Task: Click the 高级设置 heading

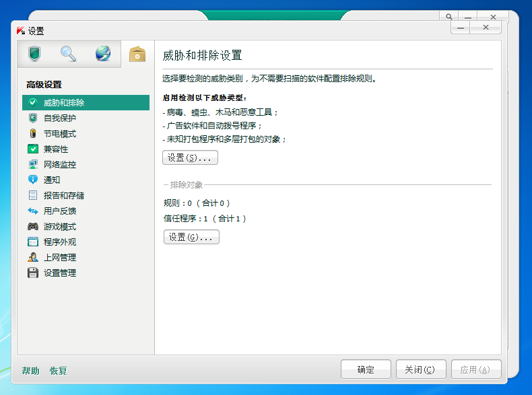Action: click(x=44, y=84)
